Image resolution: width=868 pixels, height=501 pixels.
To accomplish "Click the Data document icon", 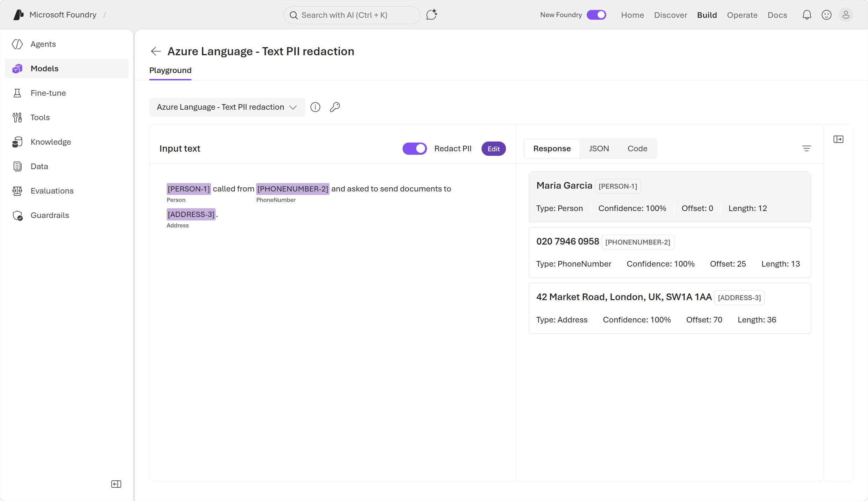I will tap(17, 166).
